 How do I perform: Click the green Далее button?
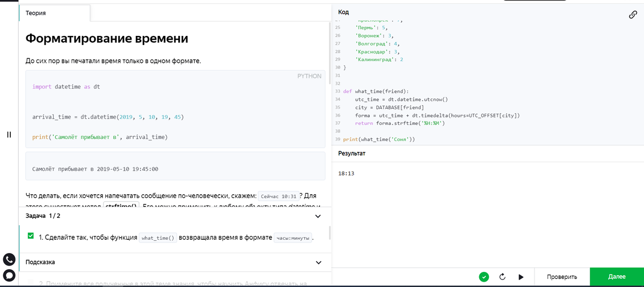617,277
